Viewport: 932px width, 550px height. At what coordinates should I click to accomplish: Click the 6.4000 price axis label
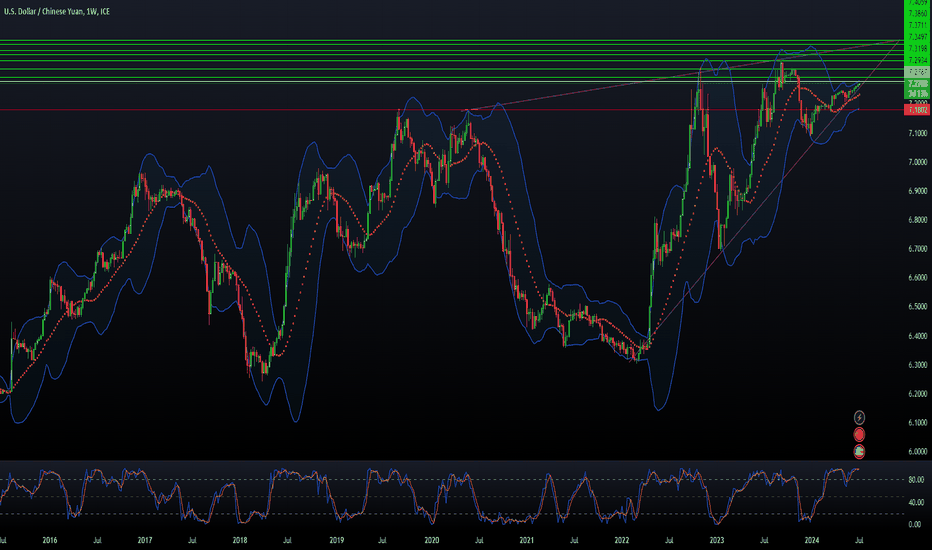pyautogui.click(x=917, y=336)
